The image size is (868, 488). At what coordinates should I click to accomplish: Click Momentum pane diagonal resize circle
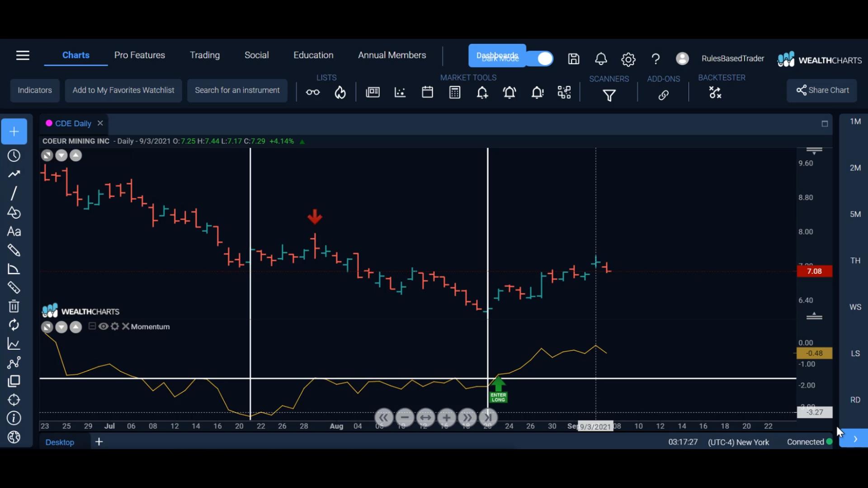pos(47,327)
